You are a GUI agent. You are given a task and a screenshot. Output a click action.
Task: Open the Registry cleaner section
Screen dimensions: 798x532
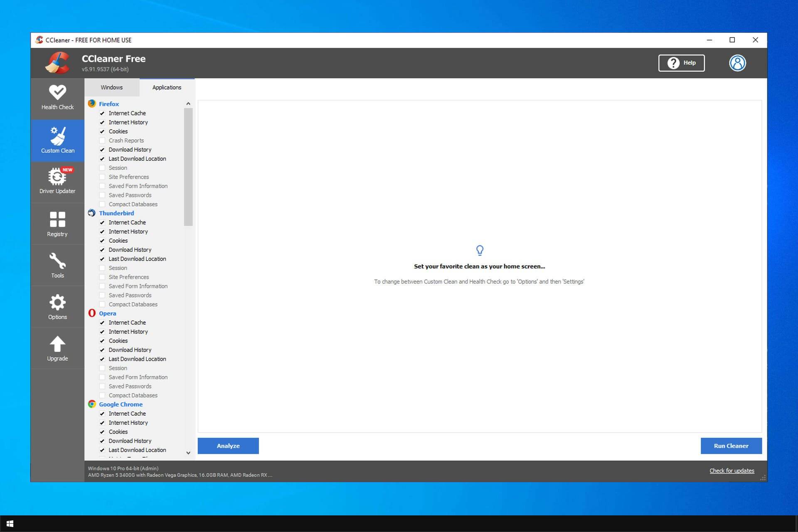coord(57,224)
